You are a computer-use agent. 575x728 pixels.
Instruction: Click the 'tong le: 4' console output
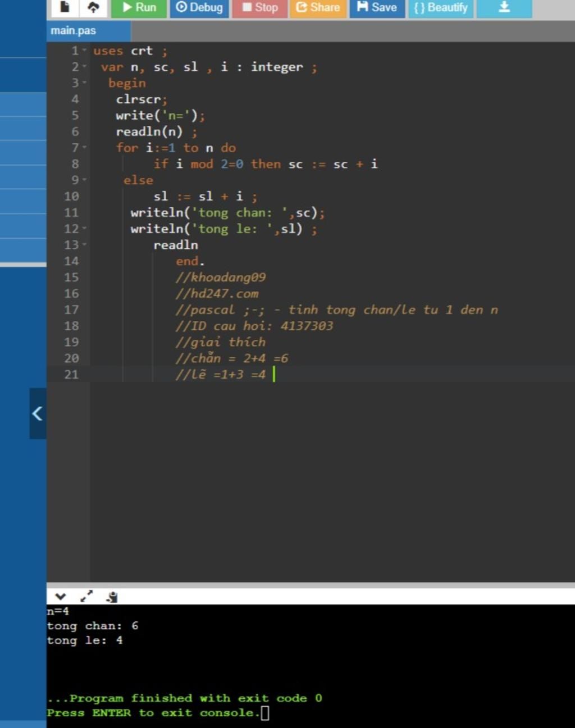click(x=85, y=640)
